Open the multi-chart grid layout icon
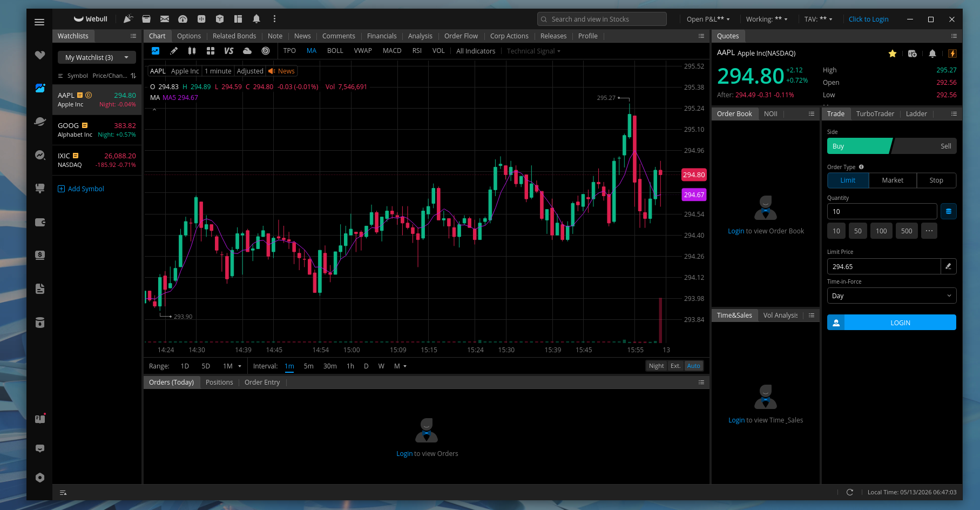Image resolution: width=980 pixels, height=510 pixels. click(x=211, y=51)
